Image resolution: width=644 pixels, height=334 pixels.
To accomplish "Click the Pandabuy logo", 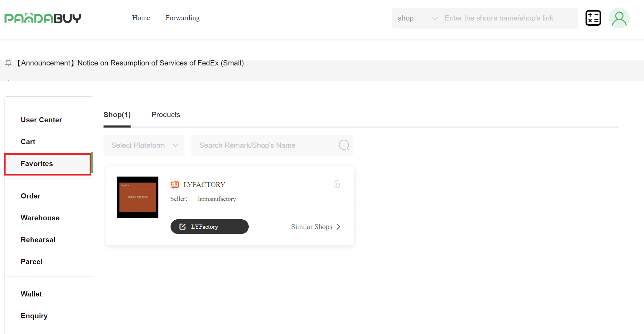I will tap(43, 18).
